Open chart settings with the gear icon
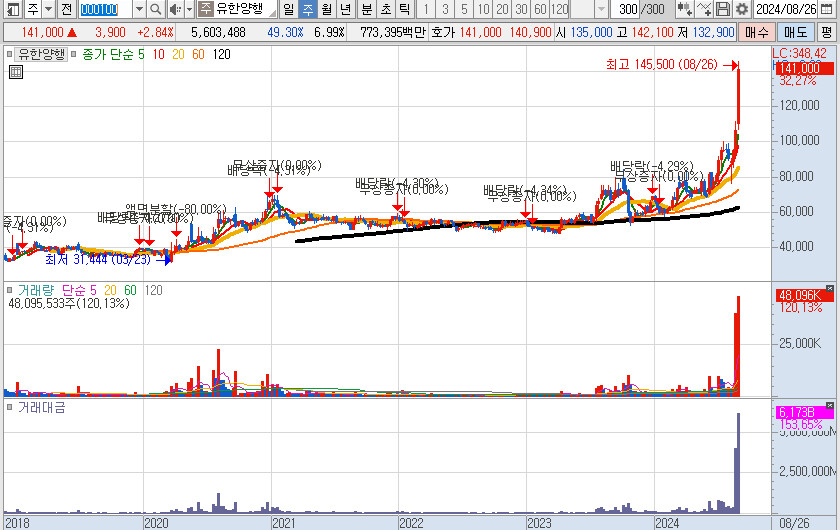This screenshot has width=840, height=530. [x=741, y=9]
